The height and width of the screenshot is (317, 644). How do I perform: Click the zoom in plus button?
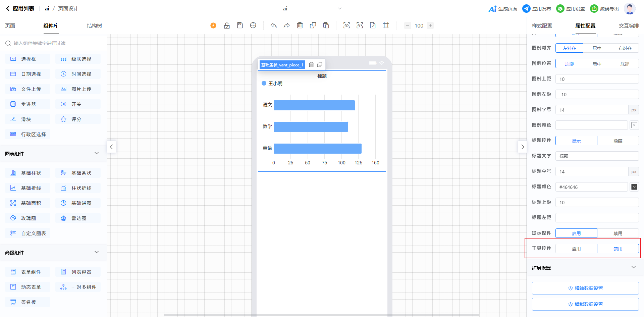pyautogui.click(x=430, y=25)
